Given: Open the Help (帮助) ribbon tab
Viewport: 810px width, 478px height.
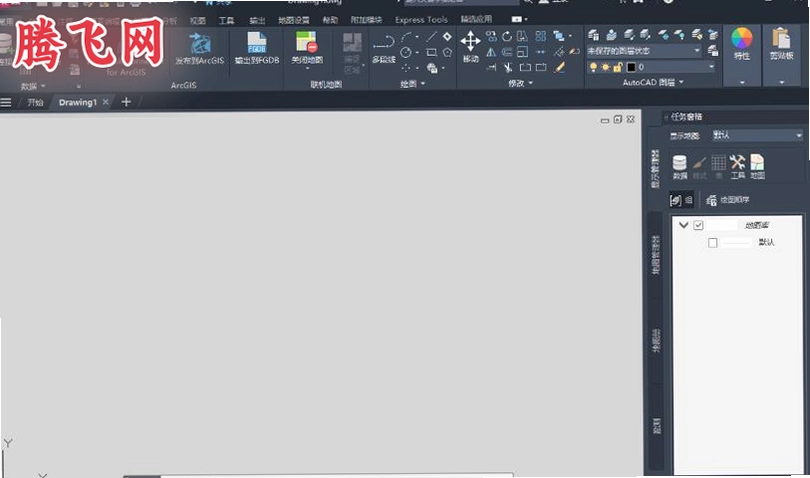Looking at the screenshot, I should 330,20.
